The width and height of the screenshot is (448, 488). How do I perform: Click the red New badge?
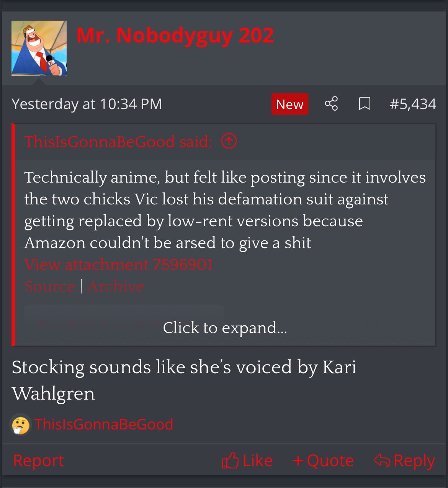coord(290,104)
